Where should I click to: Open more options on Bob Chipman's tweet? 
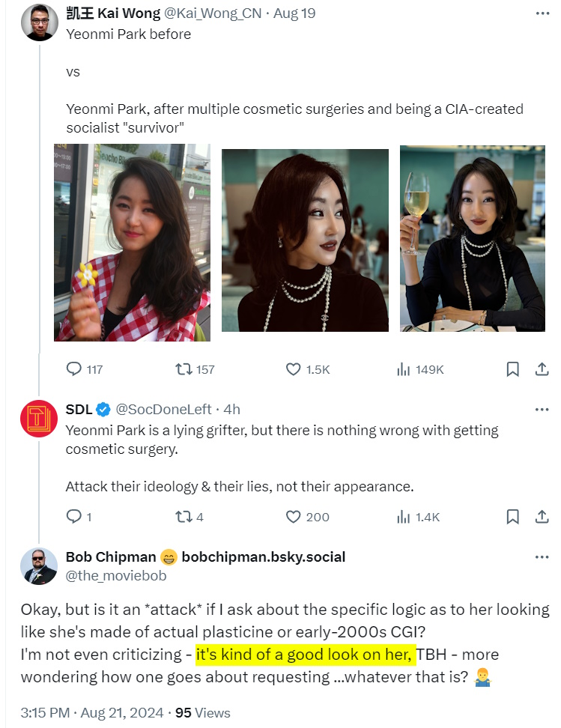click(542, 557)
